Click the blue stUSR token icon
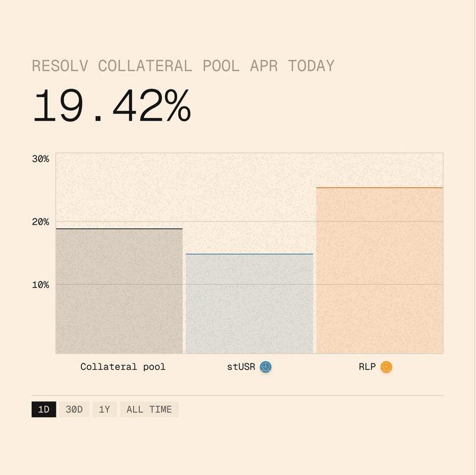This screenshot has width=476, height=475. 266,367
